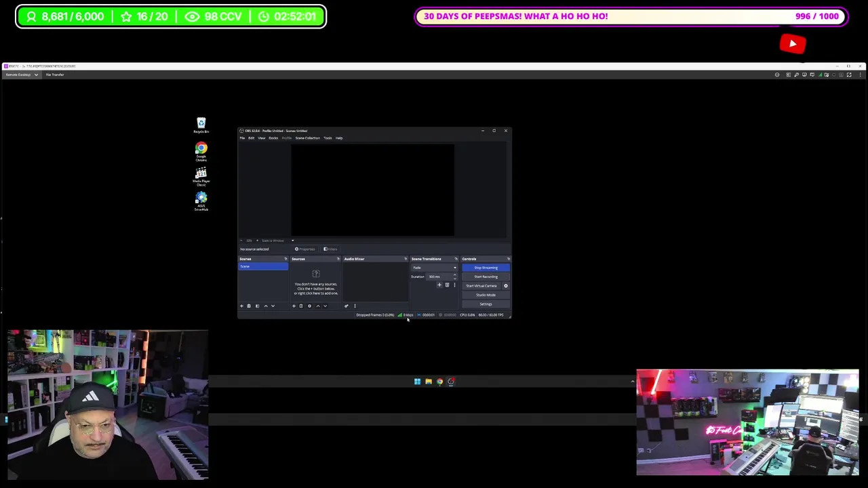
Task: Float the Audio Mixer dock via header icon
Action: coord(406,259)
